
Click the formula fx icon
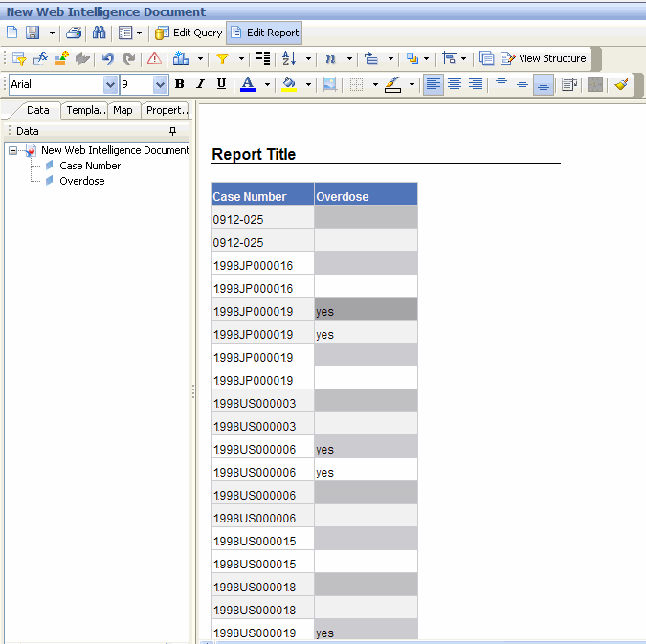[40, 58]
